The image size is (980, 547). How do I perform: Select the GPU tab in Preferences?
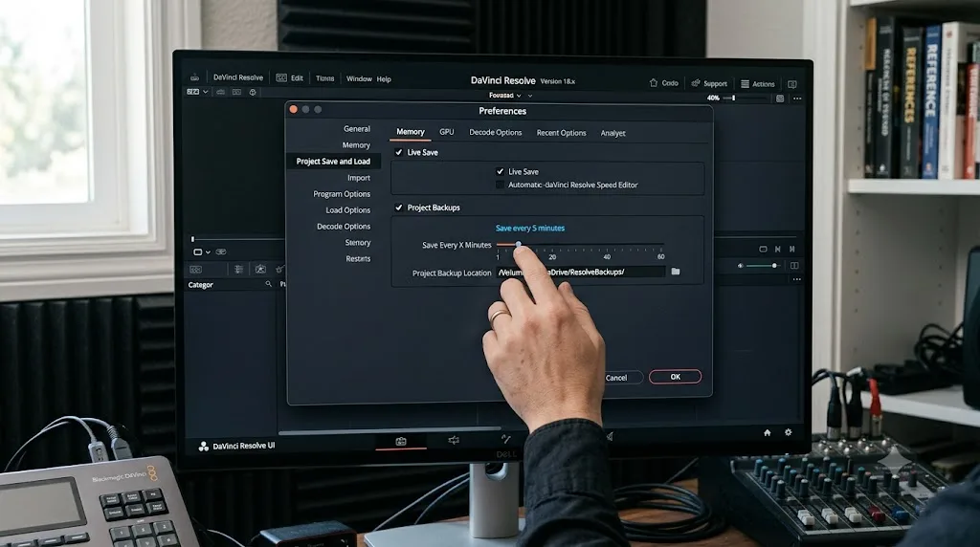pos(446,132)
